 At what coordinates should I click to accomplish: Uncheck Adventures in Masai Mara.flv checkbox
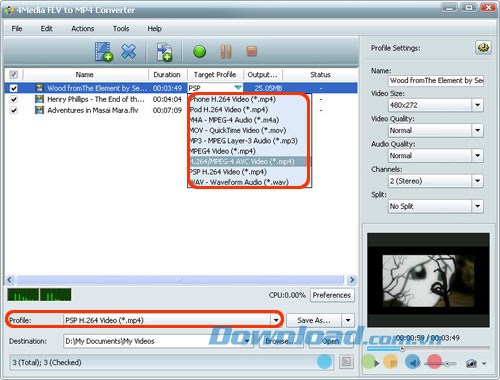[14, 110]
